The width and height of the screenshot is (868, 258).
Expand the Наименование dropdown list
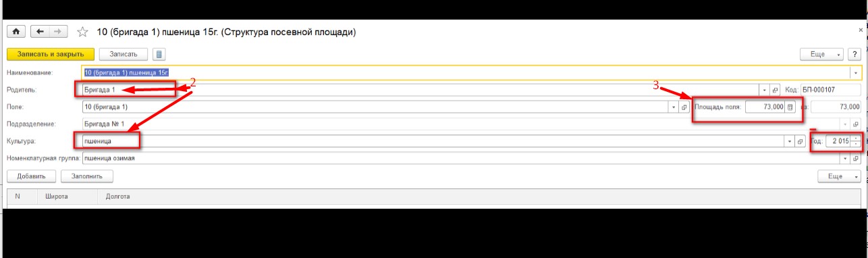[856, 72]
